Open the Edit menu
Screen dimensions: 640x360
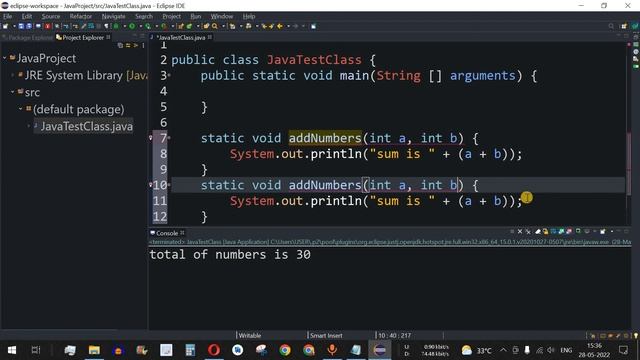(x=27, y=16)
